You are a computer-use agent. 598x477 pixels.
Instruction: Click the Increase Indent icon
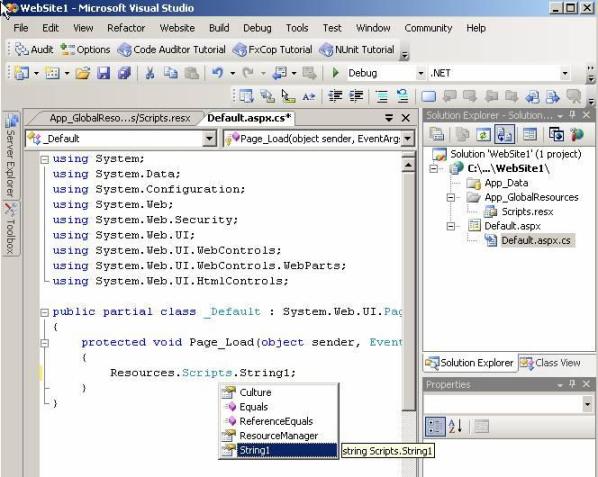pyautogui.click(x=356, y=96)
